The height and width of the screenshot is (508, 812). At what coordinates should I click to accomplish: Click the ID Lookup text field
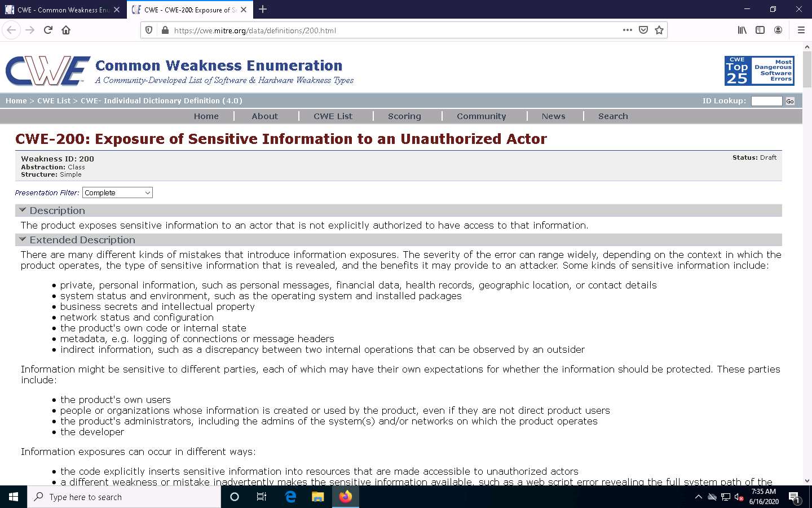pos(767,101)
